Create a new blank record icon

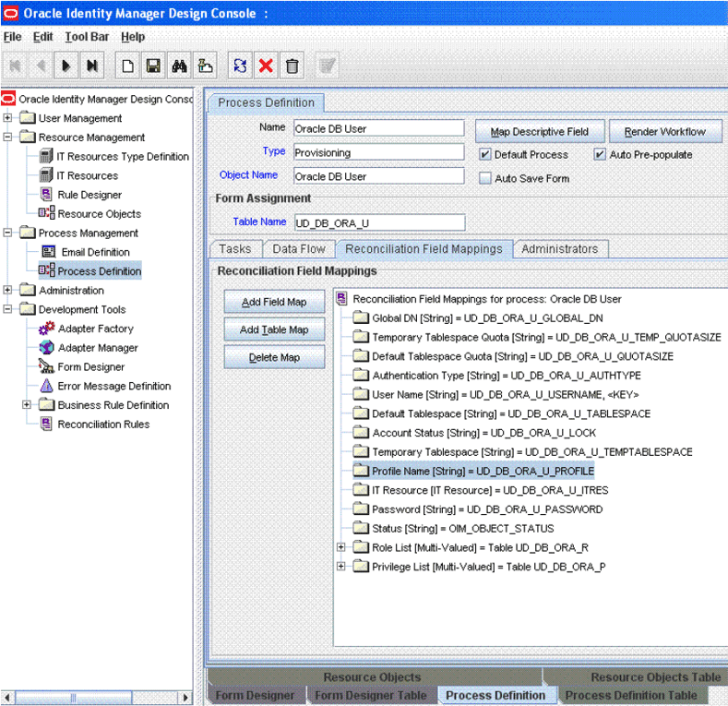127,66
